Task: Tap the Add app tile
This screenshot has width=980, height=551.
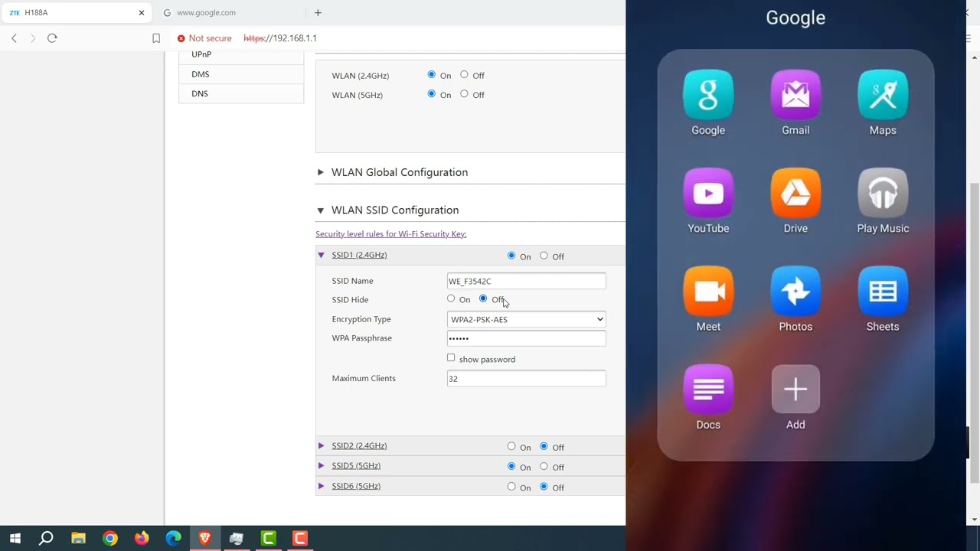Action: pos(795,389)
